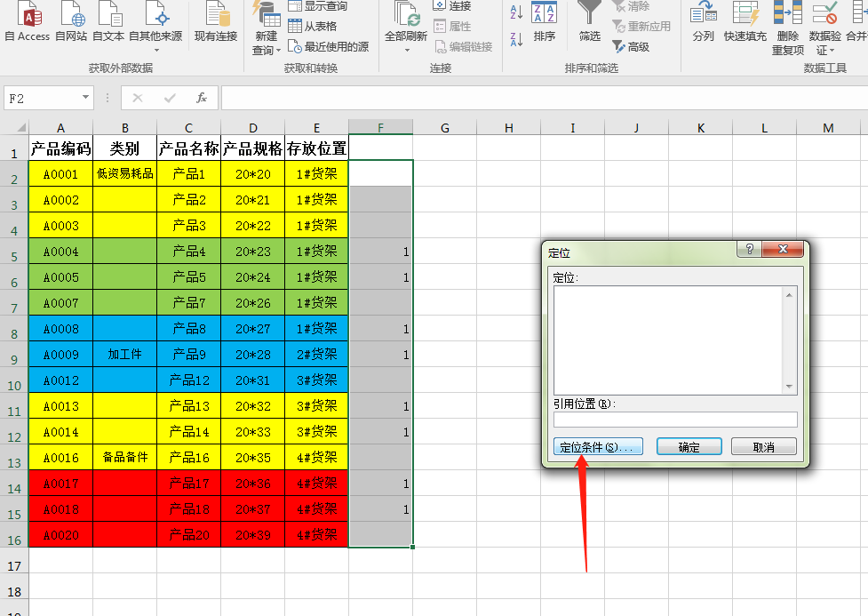Select column A header
This screenshot has width=868, height=616.
click(x=61, y=127)
